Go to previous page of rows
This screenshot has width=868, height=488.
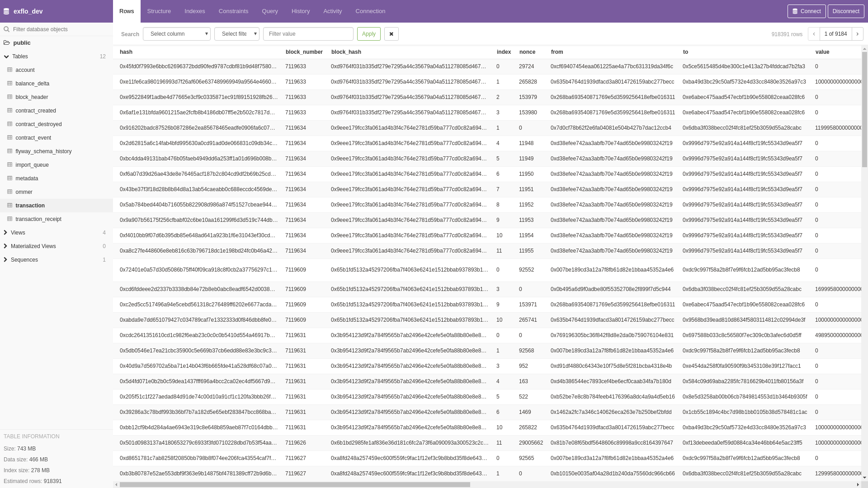[x=814, y=34]
